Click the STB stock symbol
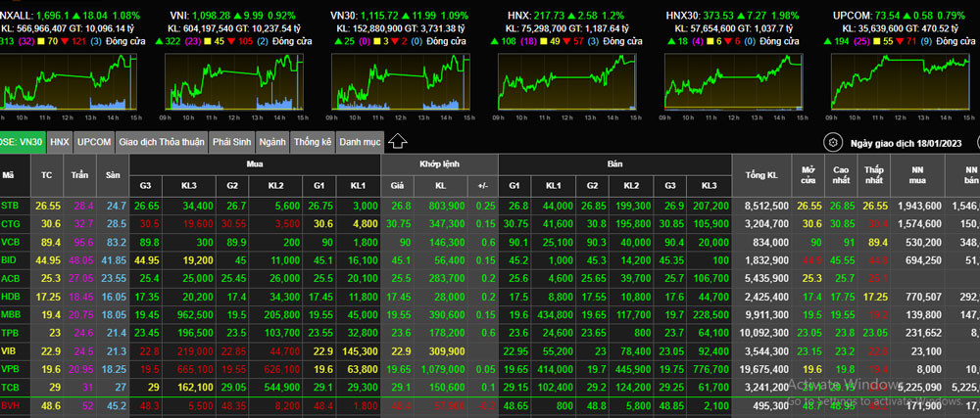980x418 pixels. click(x=11, y=206)
